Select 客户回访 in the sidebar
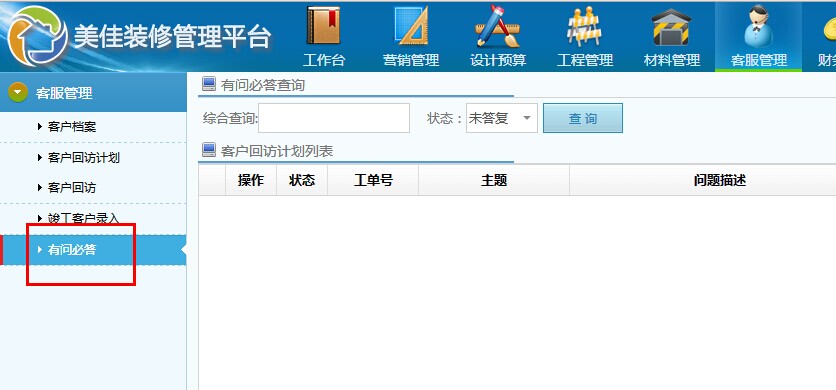 tap(72, 188)
